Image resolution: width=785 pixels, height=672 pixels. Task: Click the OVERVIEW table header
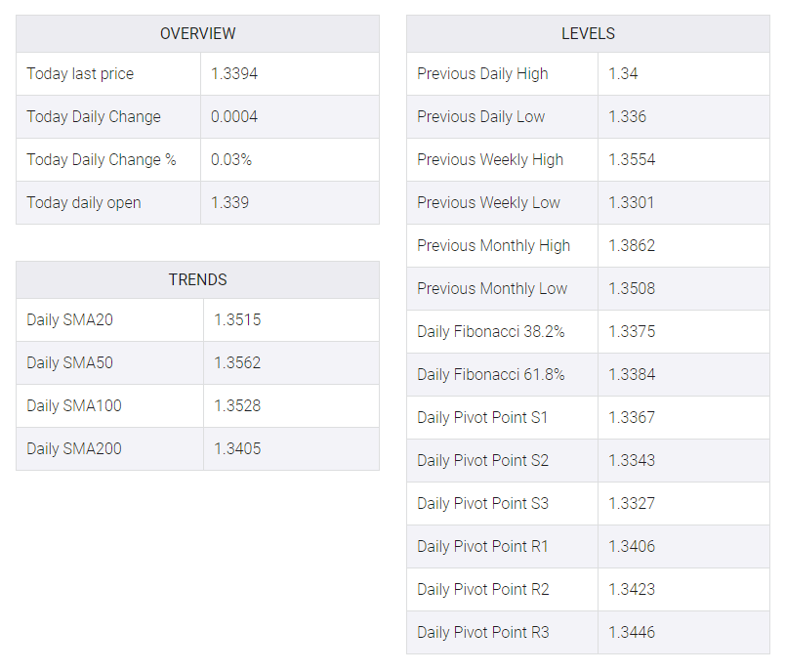point(198,33)
